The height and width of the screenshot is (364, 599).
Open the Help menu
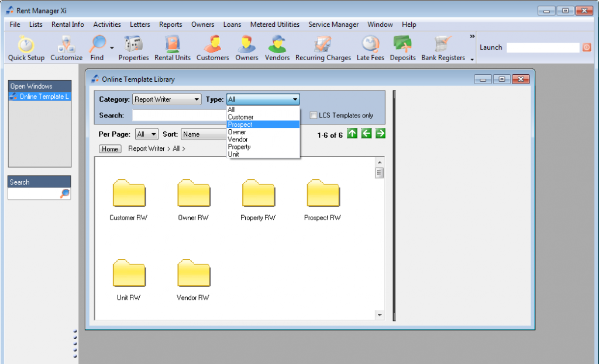tap(409, 25)
